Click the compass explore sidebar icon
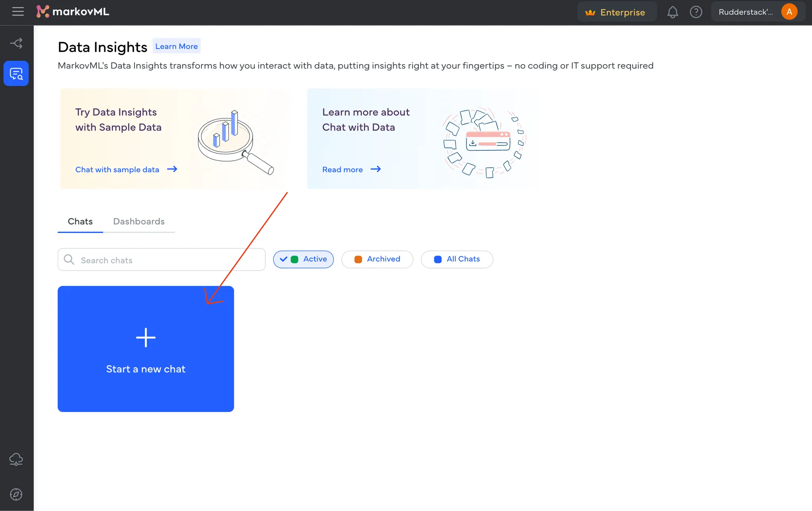 16,494
